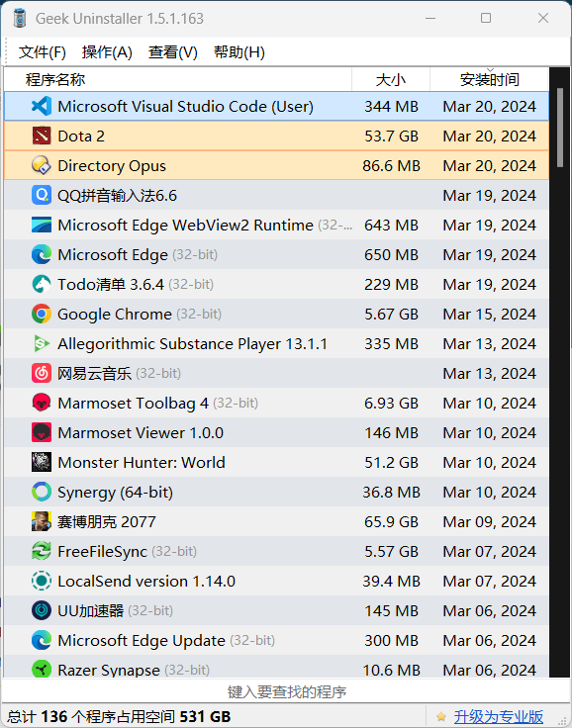The width and height of the screenshot is (572, 728).
Task: Select the Google Chrome icon
Action: point(42,315)
